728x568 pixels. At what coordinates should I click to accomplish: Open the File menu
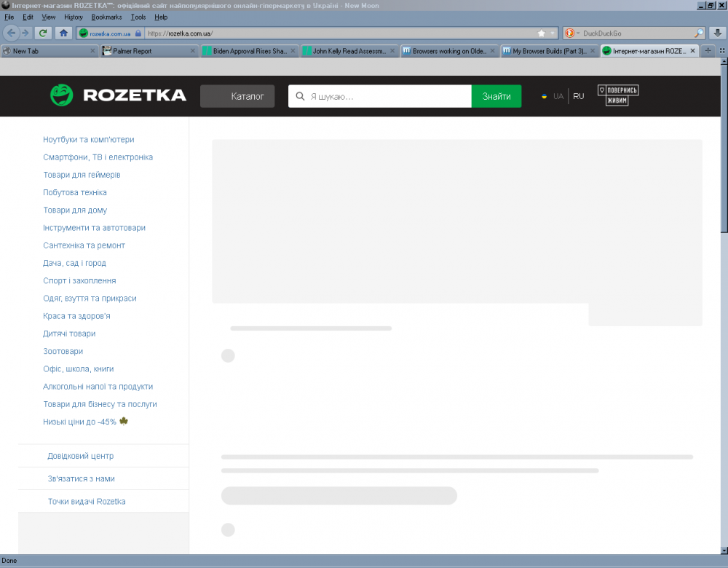9,17
